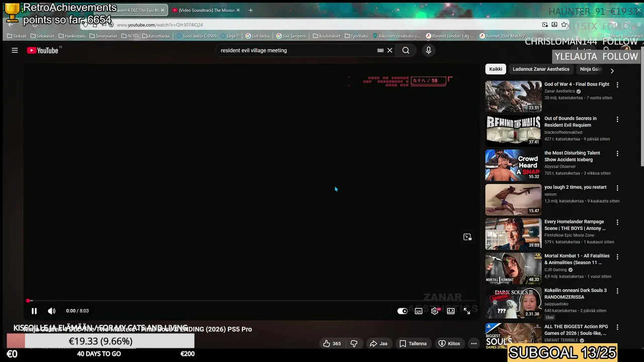Open the options menu for Talent Show Accident Iceberg video
644x362 pixels.
point(617,154)
